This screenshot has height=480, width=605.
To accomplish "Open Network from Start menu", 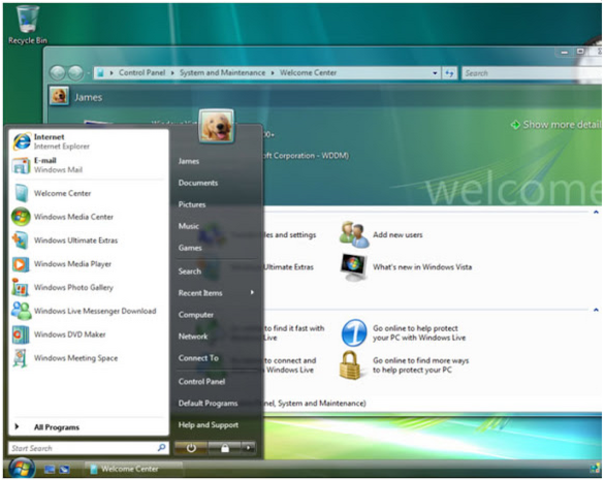I will coord(193,336).
